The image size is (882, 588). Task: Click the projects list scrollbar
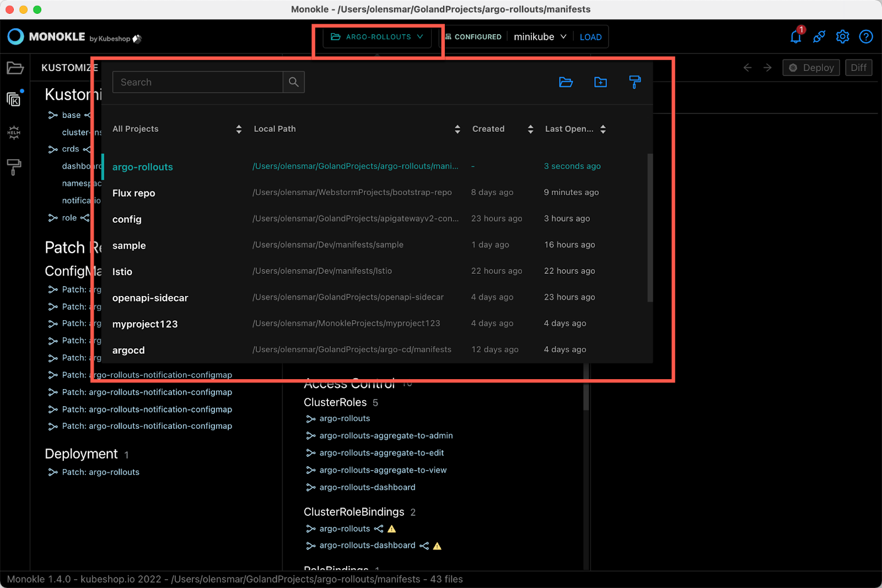650,228
